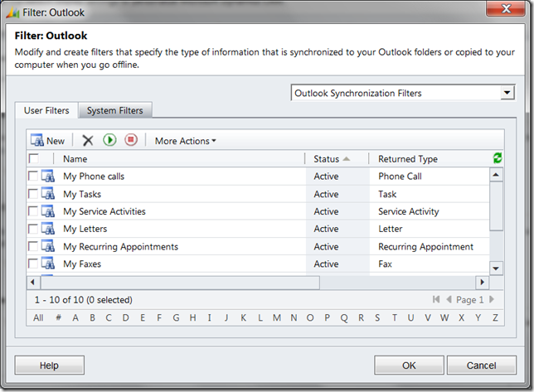Filter list by letter S
The image size is (534, 392).
coord(377,317)
